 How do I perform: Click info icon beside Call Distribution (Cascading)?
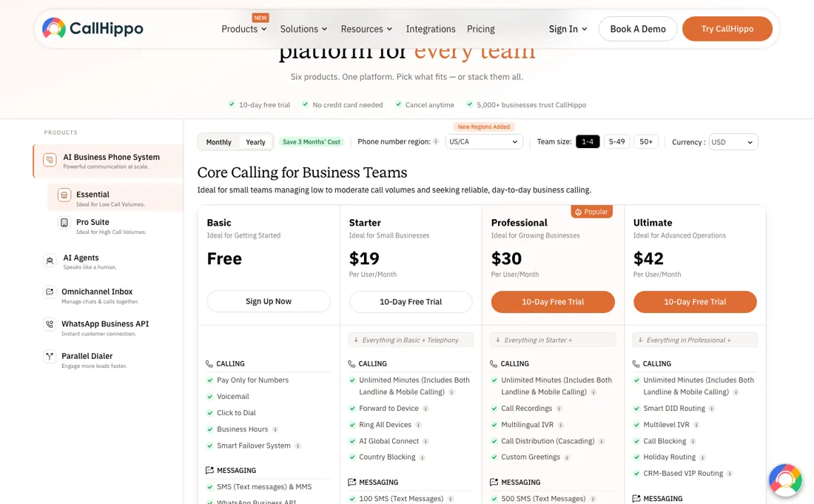coord(602,441)
